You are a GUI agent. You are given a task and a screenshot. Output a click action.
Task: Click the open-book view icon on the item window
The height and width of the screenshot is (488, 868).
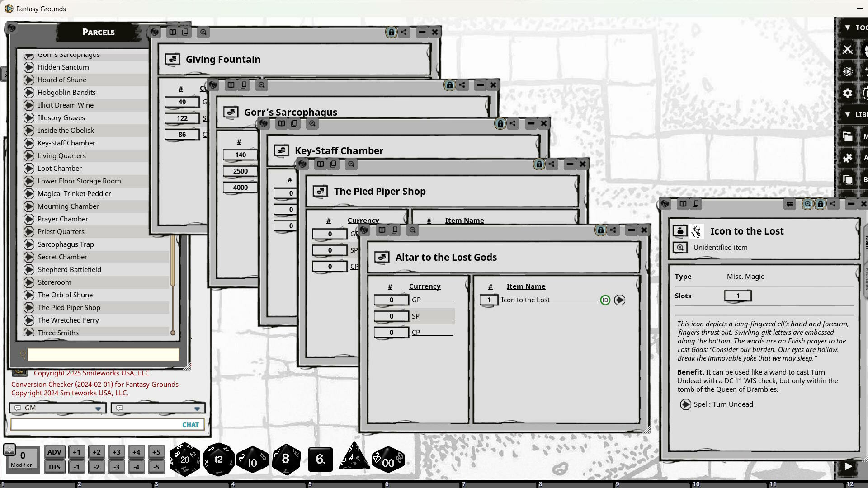(683, 204)
